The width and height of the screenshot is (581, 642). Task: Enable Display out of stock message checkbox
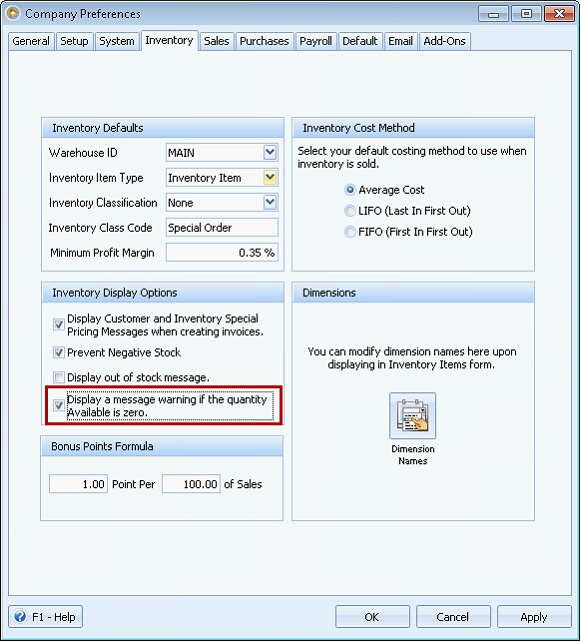pyautogui.click(x=59, y=377)
